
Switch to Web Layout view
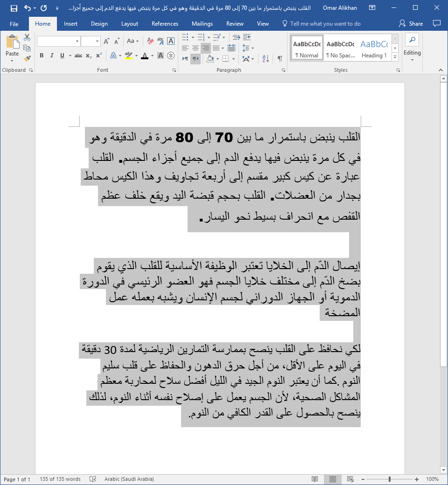point(350,479)
